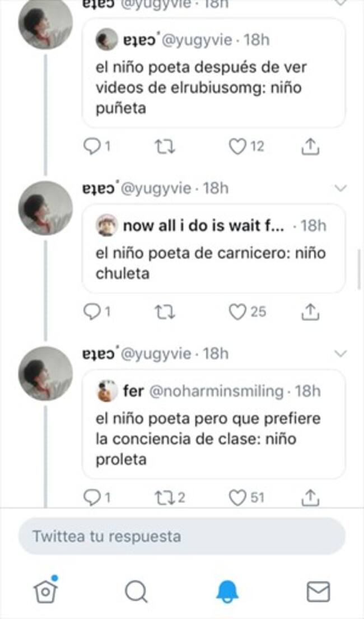Screen dimensions: 364x619
Task: Retweet the niño puñeta tweet
Action: (165, 147)
